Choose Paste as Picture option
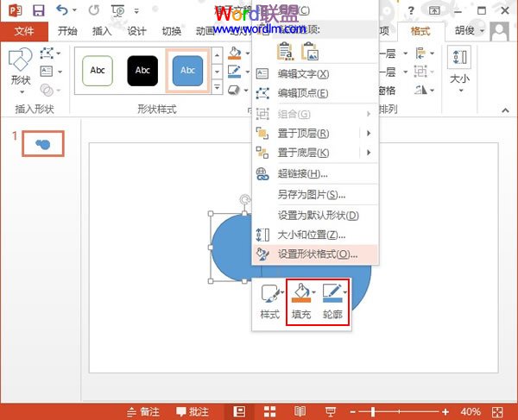 tap(310, 52)
